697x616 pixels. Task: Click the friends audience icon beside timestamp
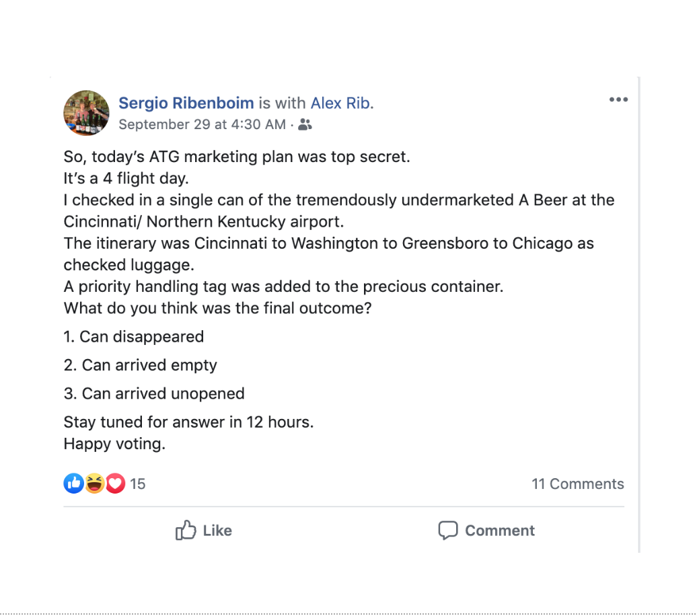coord(305,124)
